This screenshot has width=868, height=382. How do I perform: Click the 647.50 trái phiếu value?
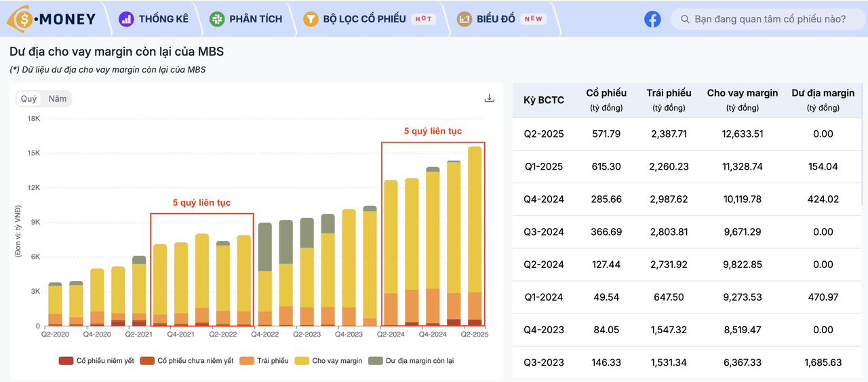(x=669, y=297)
